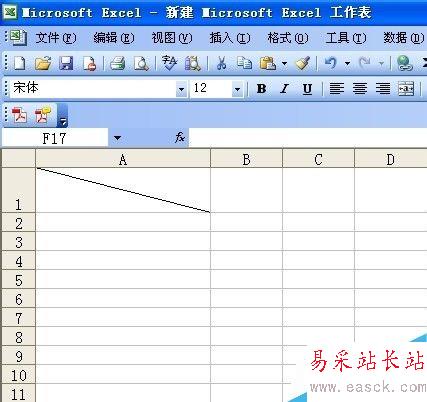Select row 8 header
The width and height of the screenshot is (427, 402).
(x=18, y=336)
